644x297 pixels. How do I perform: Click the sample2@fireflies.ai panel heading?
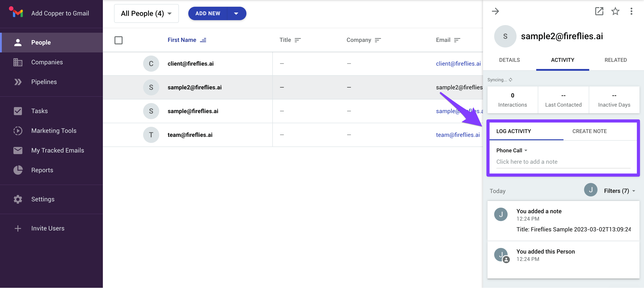[562, 36]
